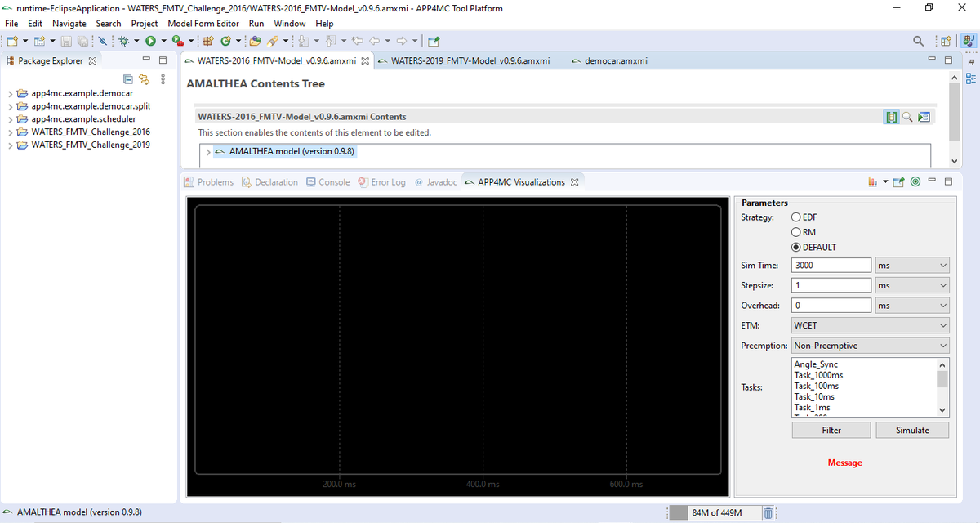This screenshot has height=523, width=980.
Task: Click the New Java Class icon
Action: point(225,41)
